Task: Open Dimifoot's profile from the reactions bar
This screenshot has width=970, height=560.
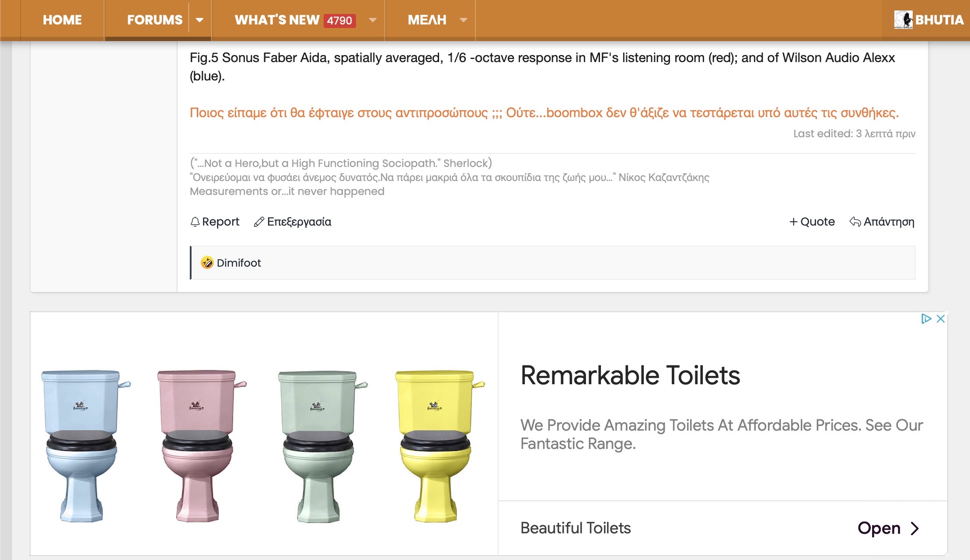Action: pyautogui.click(x=239, y=263)
